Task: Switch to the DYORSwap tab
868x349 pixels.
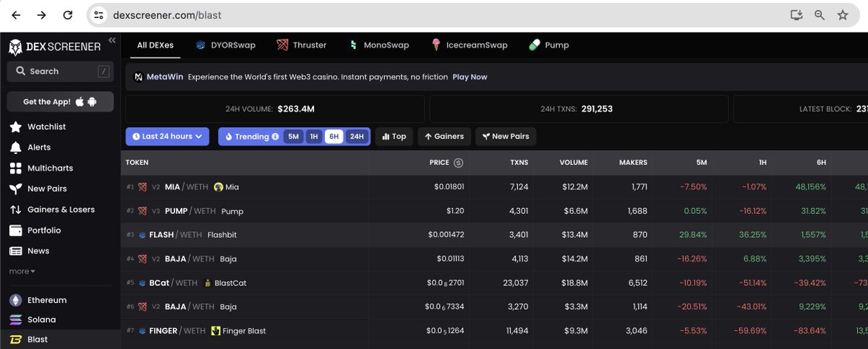Action: tap(226, 45)
